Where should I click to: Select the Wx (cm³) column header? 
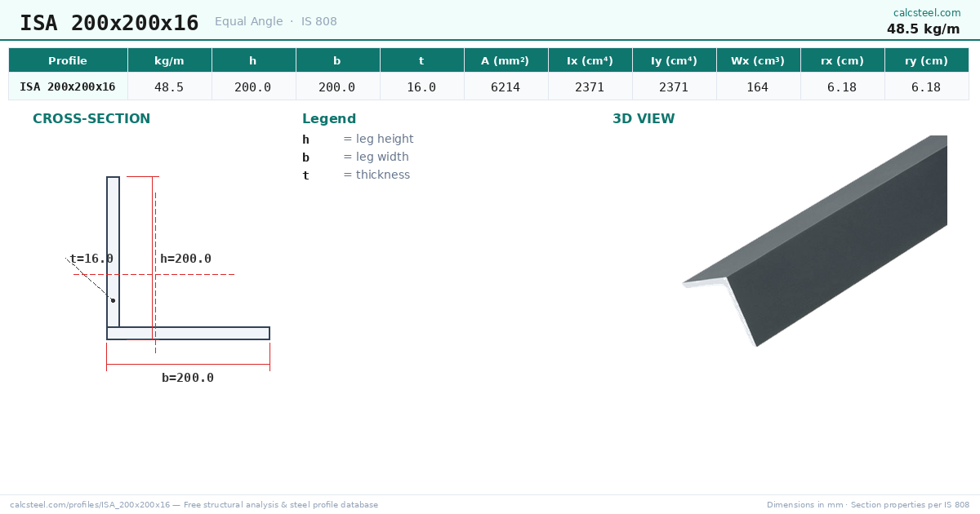(758, 60)
